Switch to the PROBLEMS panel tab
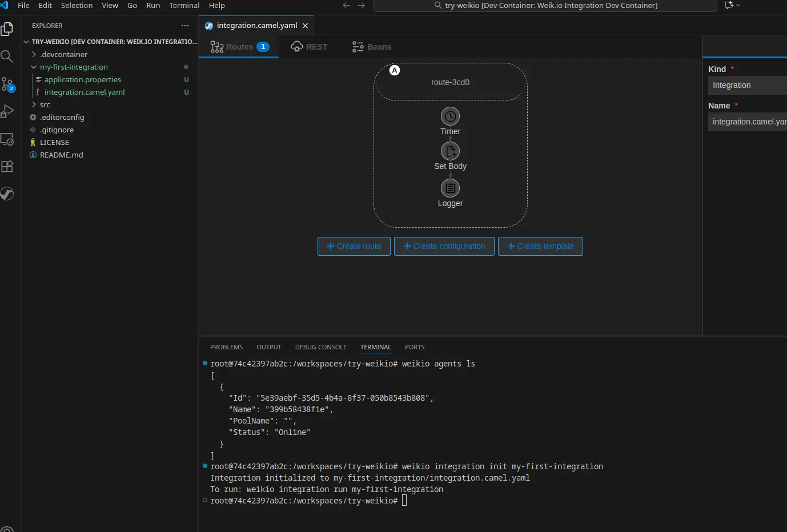This screenshot has width=787, height=532. 226,347
